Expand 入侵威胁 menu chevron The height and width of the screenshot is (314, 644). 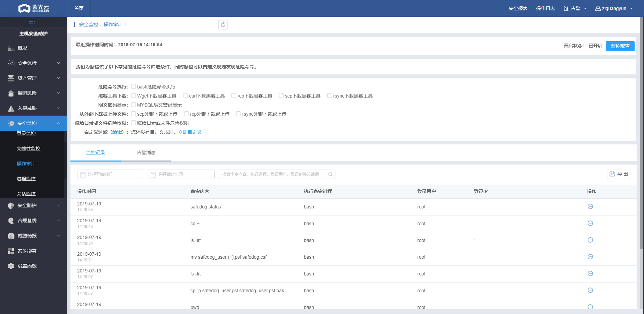click(58, 108)
